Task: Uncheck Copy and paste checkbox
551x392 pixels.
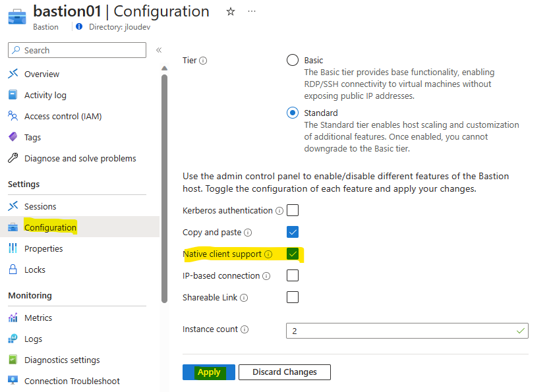Action: point(293,232)
